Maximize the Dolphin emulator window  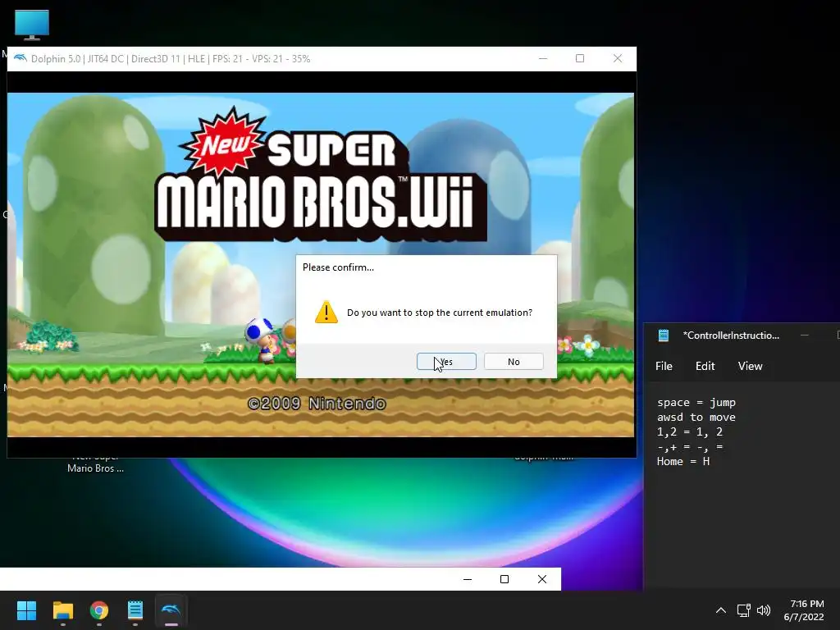tap(580, 58)
